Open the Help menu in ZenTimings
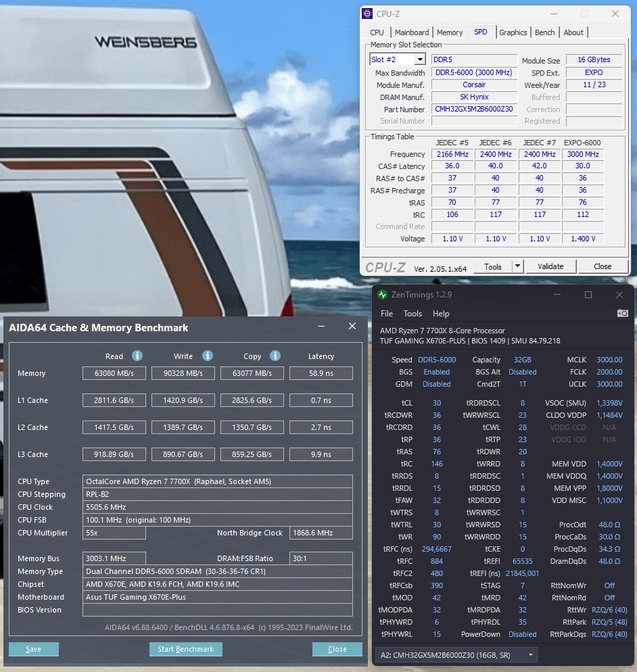 441,314
